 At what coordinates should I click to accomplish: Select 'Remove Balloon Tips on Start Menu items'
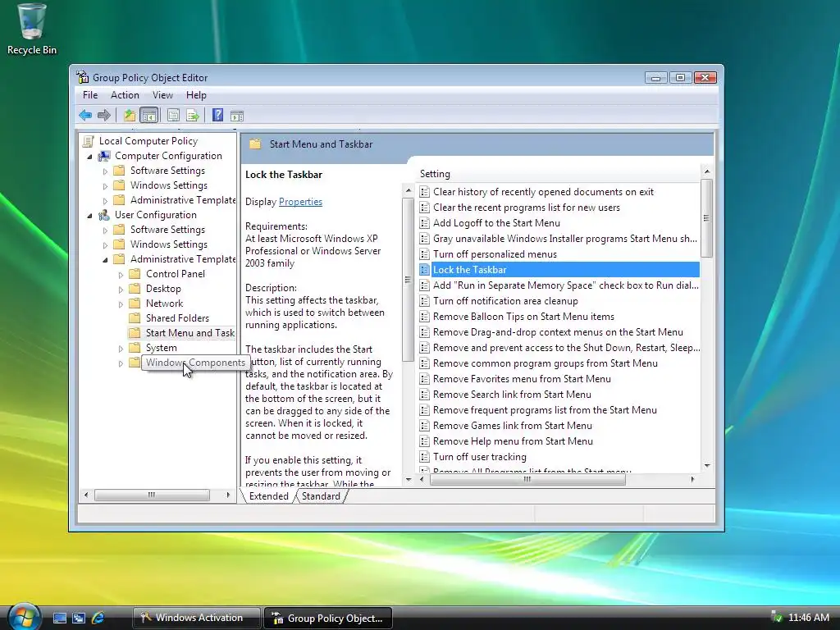tap(523, 316)
